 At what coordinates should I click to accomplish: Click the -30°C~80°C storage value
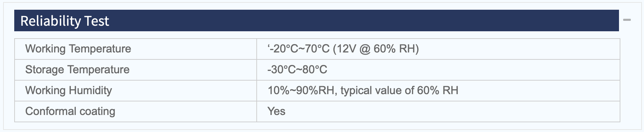click(x=297, y=69)
